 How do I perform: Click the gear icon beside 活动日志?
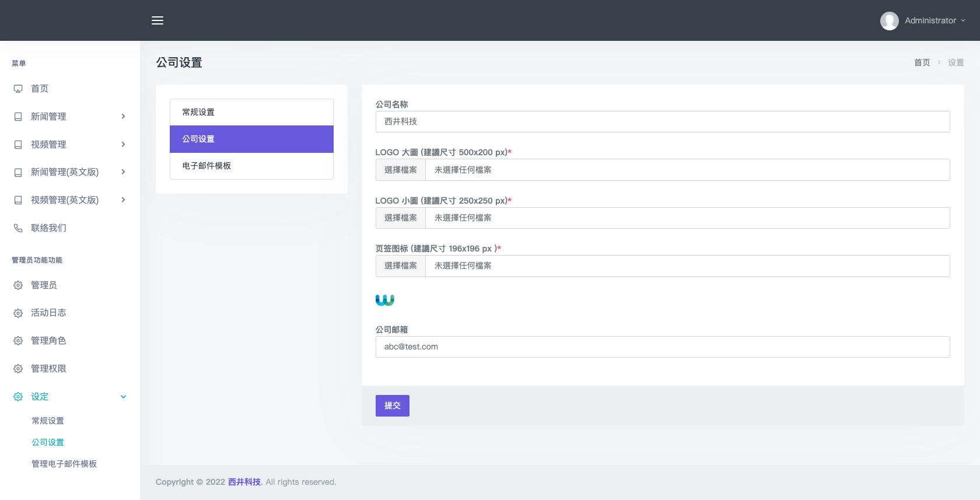[18, 313]
